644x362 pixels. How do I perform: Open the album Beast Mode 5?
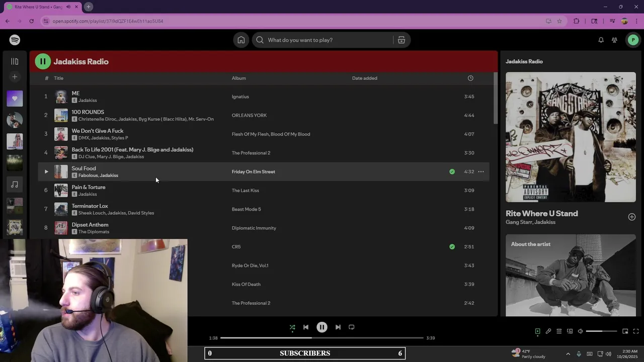[x=246, y=209]
